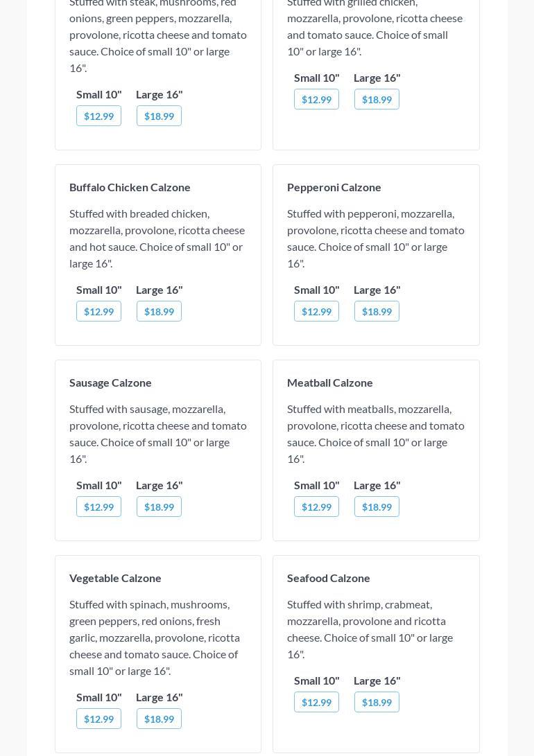Select large Seafood Calzone $18.99 price

tap(377, 702)
